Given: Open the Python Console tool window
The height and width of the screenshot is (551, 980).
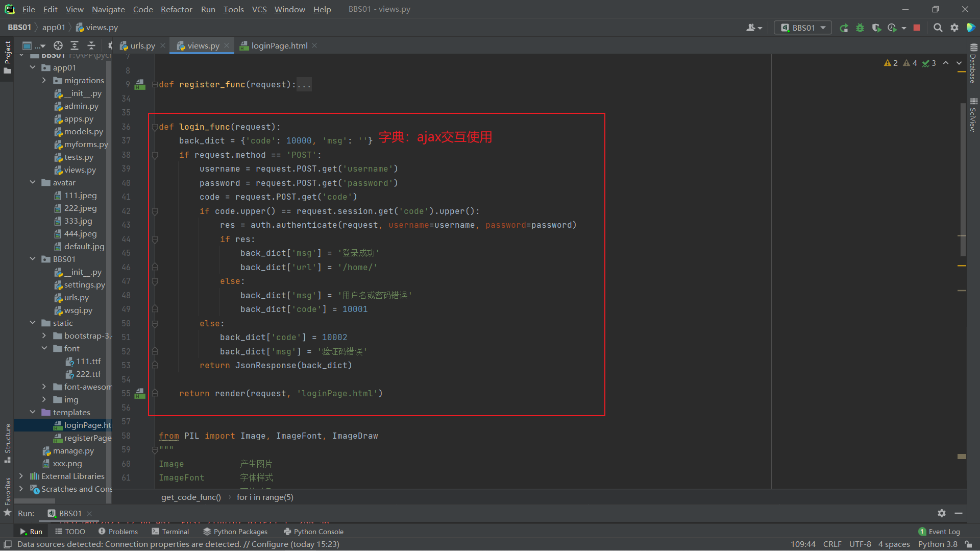Looking at the screenshot, I should tap(313, 532).
